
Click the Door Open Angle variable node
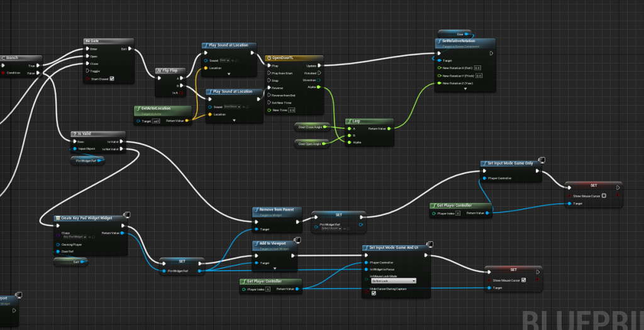click(x=309, y=144)
